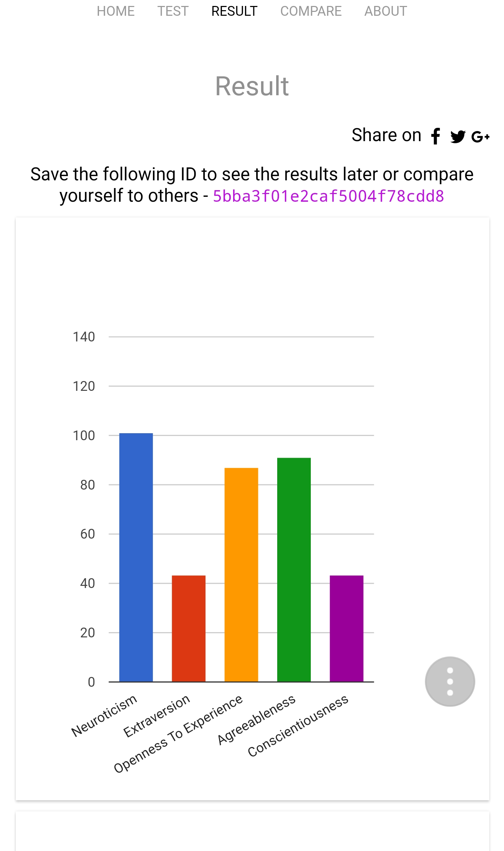Screen dimensions: 504x851
Task: Click the Conscientiousness axis label
Action: (298, 725)
